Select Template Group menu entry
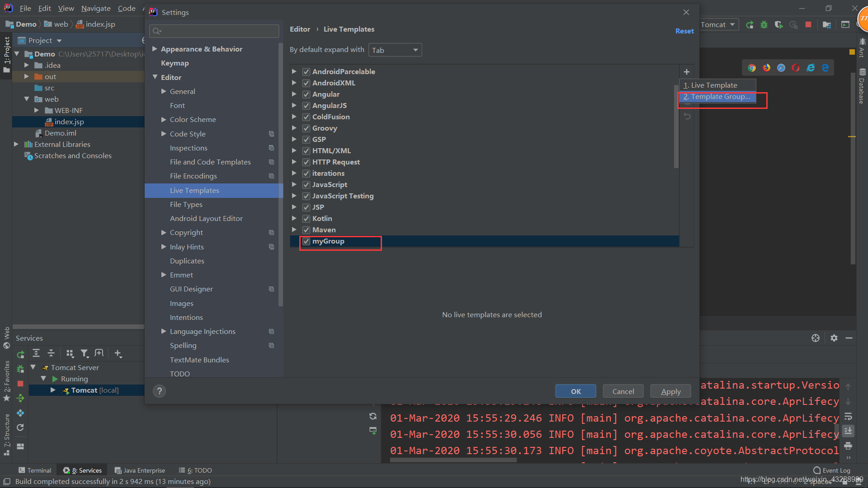The height and width of the screenshot is (488, 868). [x=717, y=97]
